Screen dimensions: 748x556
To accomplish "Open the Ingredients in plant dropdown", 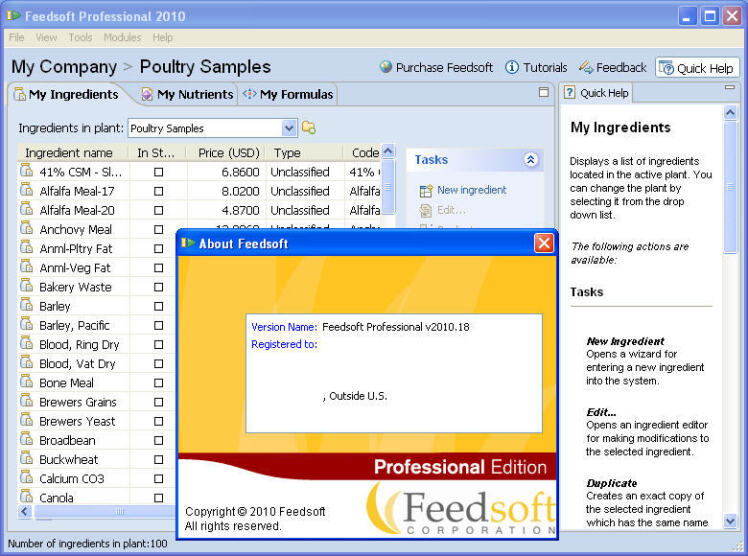I will coord(289,128).
